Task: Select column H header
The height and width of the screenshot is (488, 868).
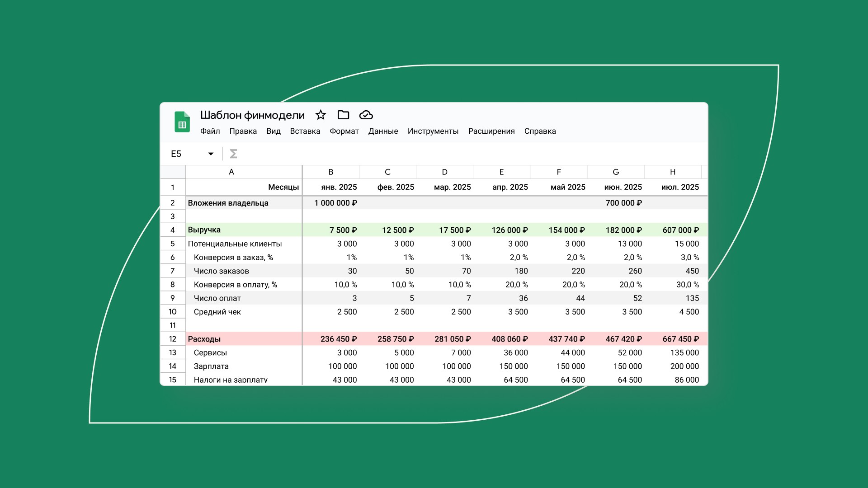Action: (672, 172)
